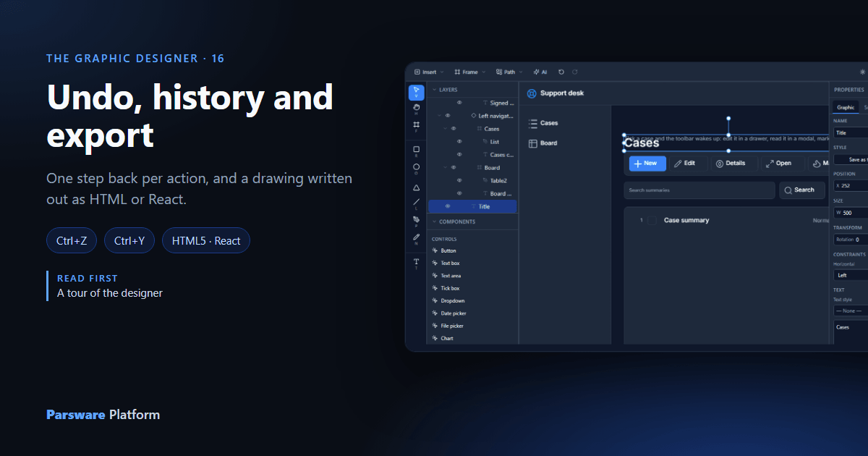Open the Insert dropdown menu

coord(429,72)
